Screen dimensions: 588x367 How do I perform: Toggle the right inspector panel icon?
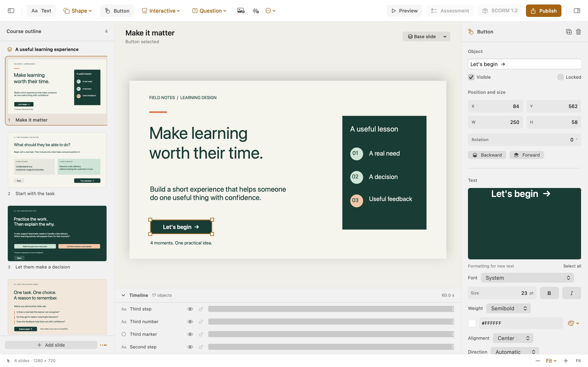tap(577, 11)
